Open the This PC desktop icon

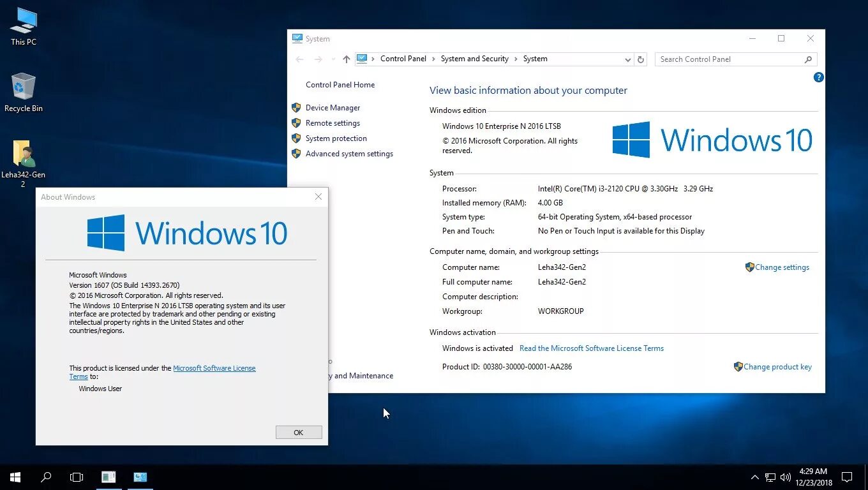point(24,26)
